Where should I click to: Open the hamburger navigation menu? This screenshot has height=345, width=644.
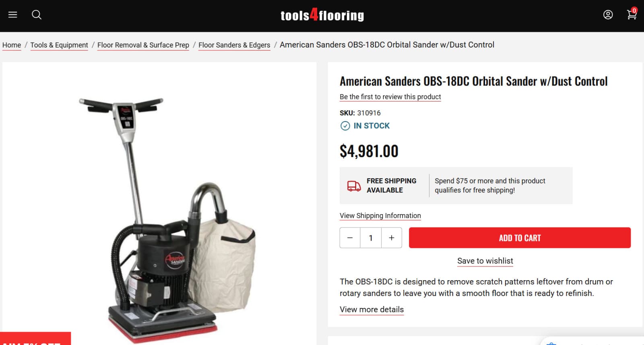tap(12, 14)
